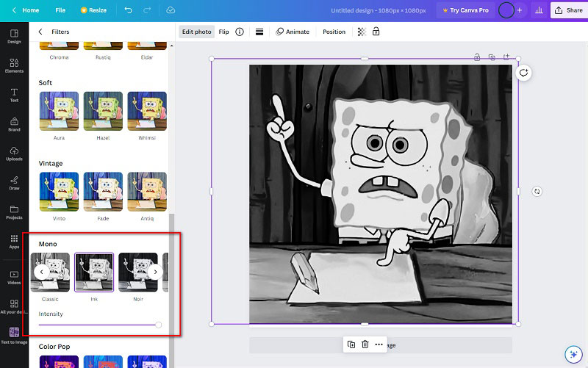Open the Canva assistant sparkle button
The height and width of the screenshot is (368, 588).
(573, 354)
